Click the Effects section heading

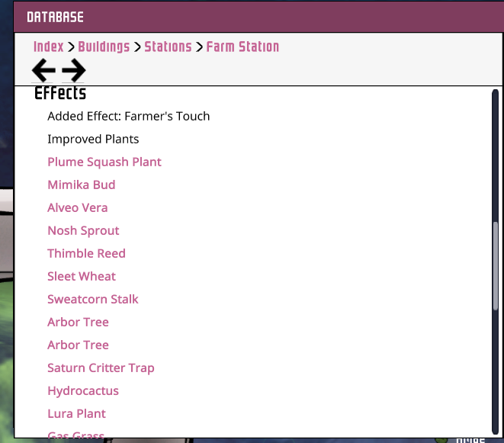pos(60,94)
